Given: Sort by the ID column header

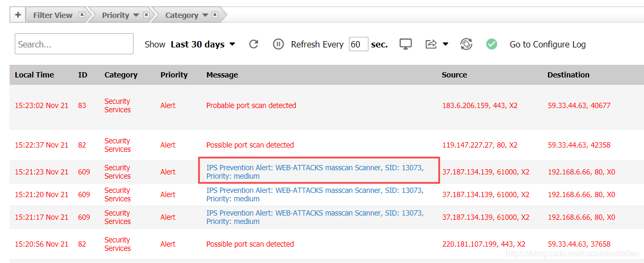Looking at the screenshot, I should [x=83, y=75].
